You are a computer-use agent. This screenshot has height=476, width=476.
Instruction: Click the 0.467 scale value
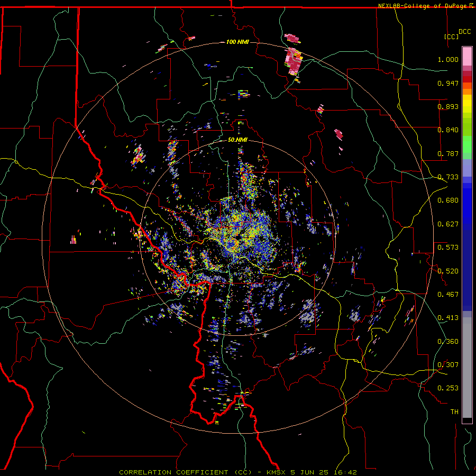tap(448, 295)
